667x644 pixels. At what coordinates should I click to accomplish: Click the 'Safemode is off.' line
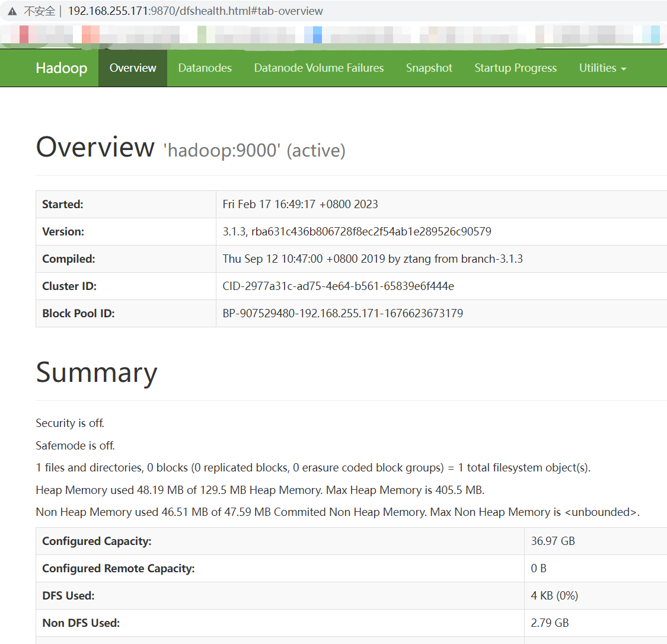(x=75, y=445)
